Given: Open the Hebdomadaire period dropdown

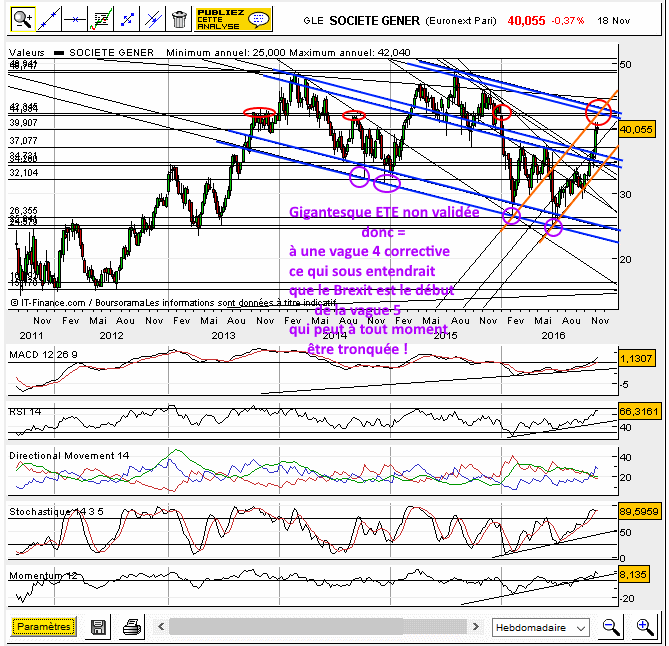Looking at the screenshot, I should pyautogui.click(x=541, y=628).
